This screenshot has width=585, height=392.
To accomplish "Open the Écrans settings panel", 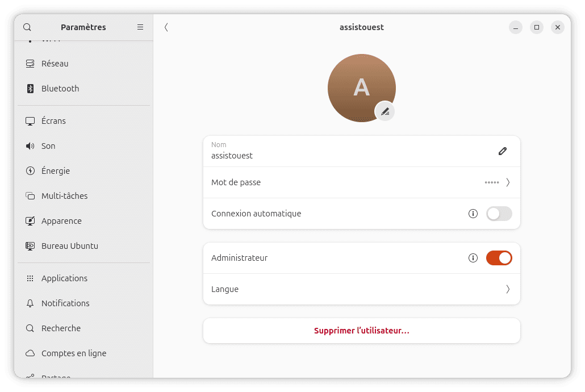I will tap(83, 121).
